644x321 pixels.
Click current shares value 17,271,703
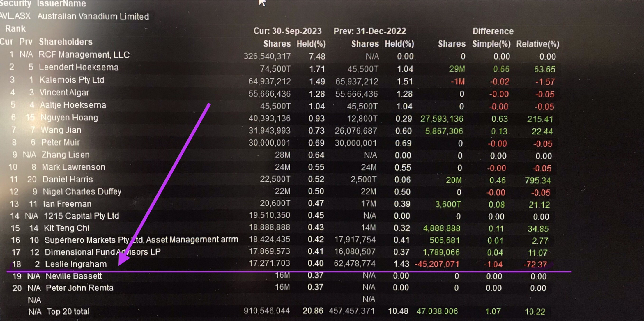(269, 263)
